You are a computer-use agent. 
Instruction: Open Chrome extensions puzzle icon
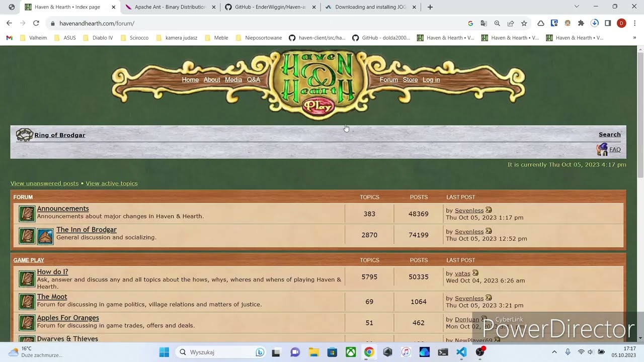(581, 23)
